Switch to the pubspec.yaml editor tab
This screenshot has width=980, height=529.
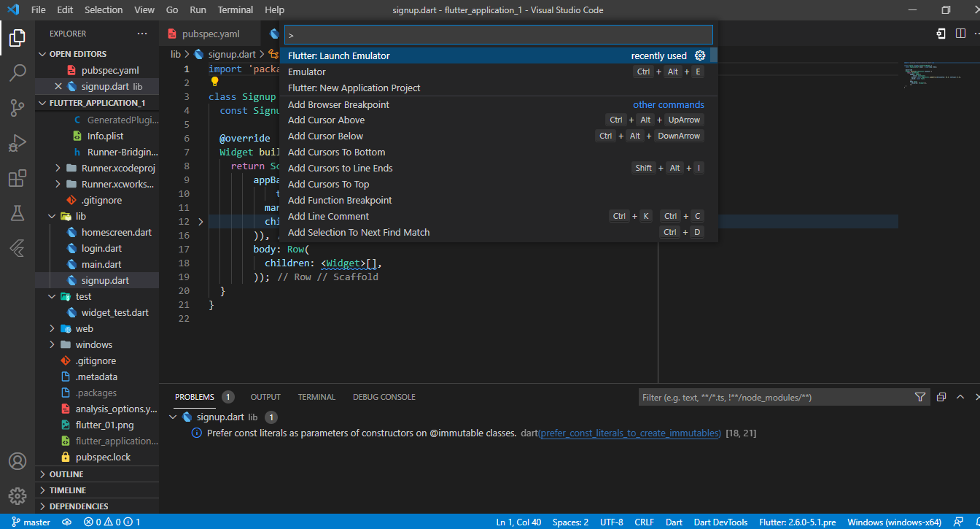coord(211,34)
